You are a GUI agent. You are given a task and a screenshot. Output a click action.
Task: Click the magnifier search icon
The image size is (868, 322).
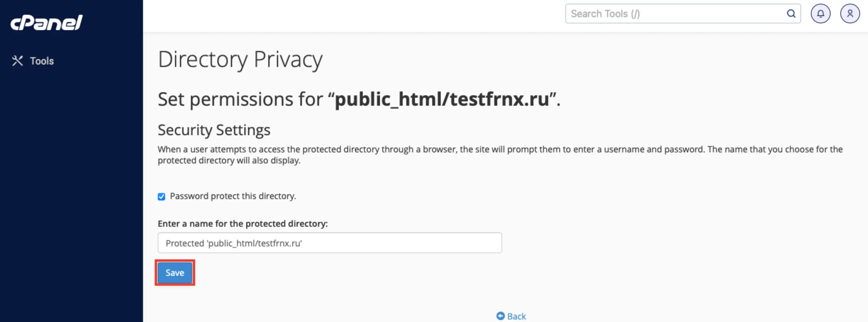[x=791, y=14]
